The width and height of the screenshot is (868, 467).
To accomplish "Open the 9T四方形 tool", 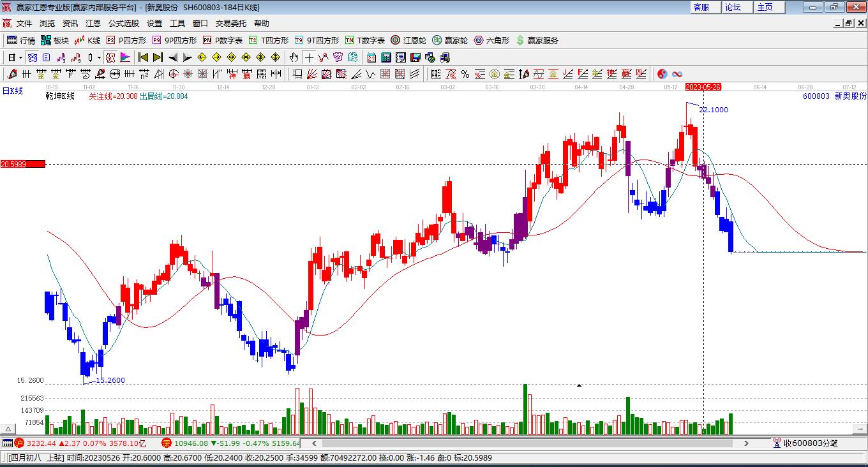I will pos(317,40).
